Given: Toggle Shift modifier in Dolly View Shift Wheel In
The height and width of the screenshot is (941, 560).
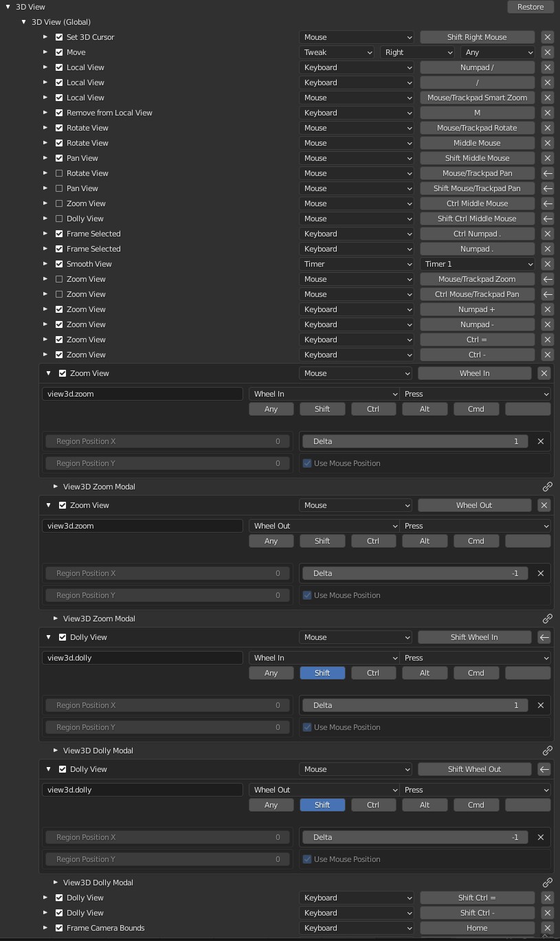Looking at the screenshot, I should click(322, 673).
